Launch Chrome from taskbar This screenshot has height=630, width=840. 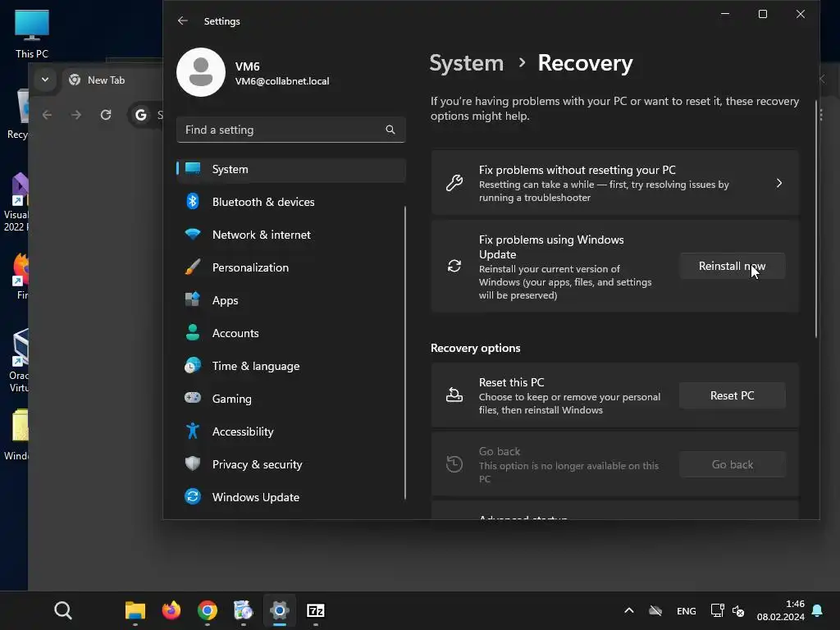pos(208,610)
